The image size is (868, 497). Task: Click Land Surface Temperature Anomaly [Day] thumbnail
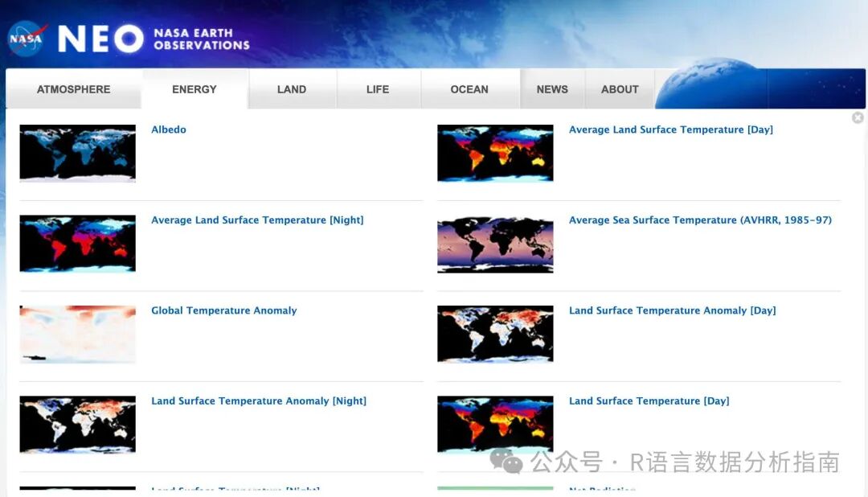click(495, 334)
